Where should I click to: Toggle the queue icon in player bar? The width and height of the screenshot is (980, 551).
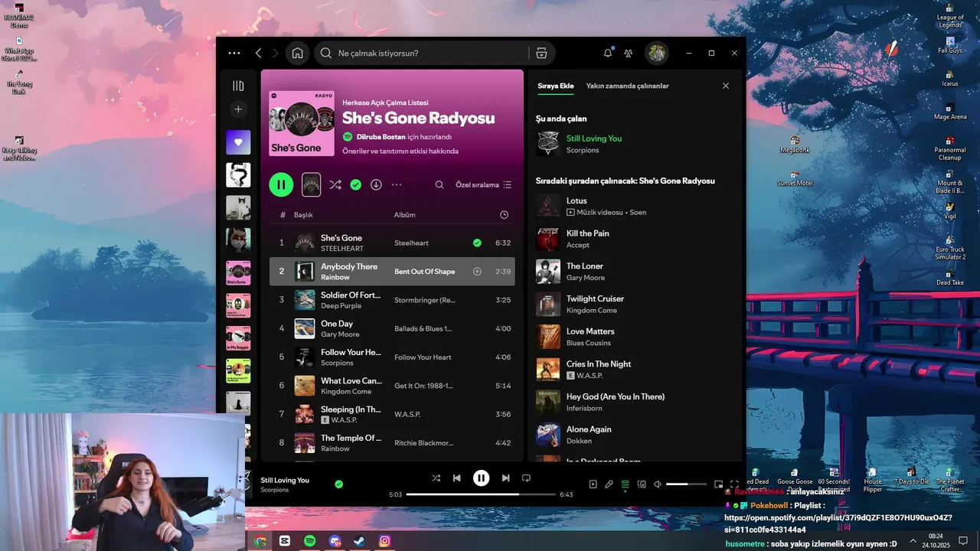coord(625,484)
